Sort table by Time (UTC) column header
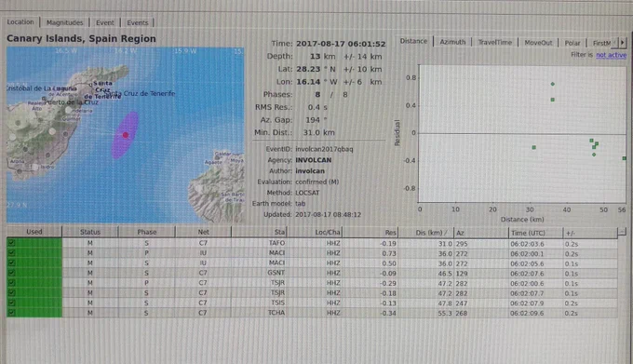633x364 pixels. tap(535, 233)
